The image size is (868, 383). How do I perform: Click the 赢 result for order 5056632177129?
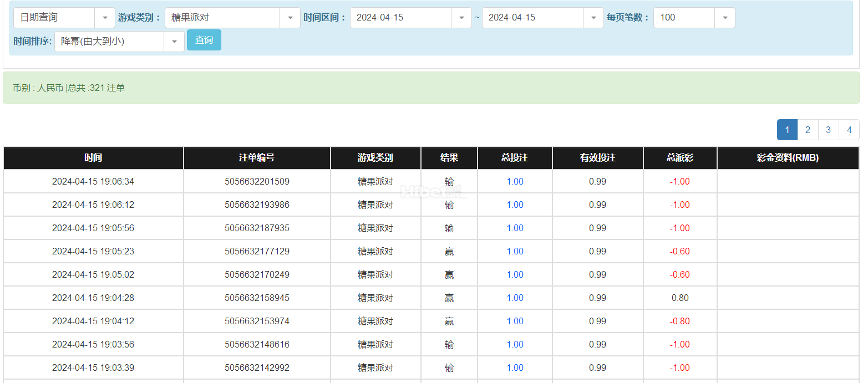[449, 252]
